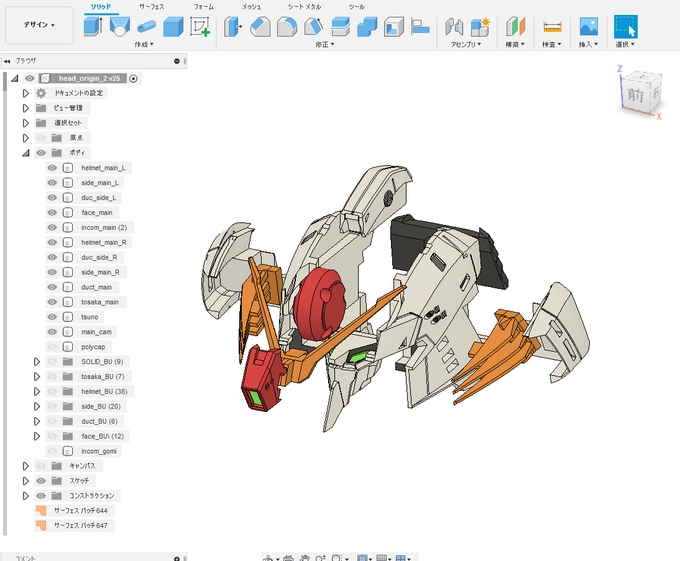Expand the helmet_BU (38) folder
Screen dimensions: 680x561
click(37, 391)
